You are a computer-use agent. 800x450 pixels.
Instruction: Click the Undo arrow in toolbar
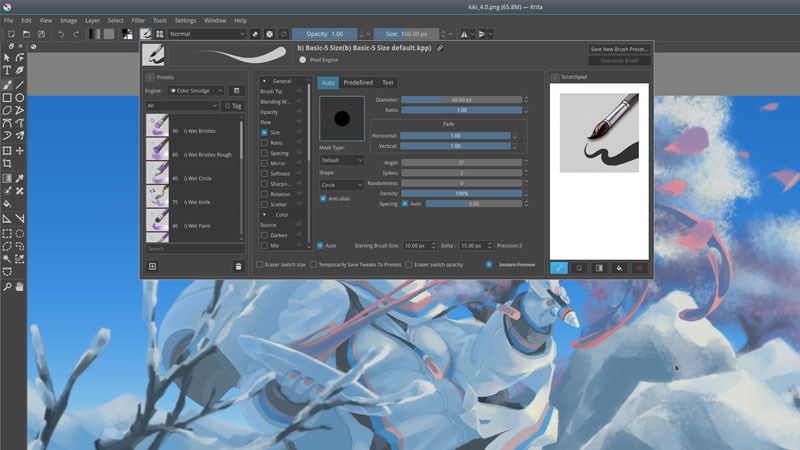point(62,34)
